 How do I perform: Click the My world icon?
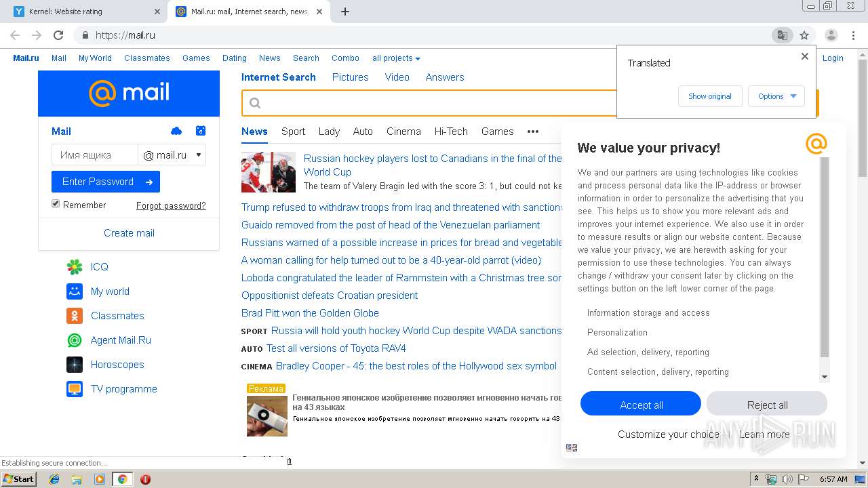75,291
